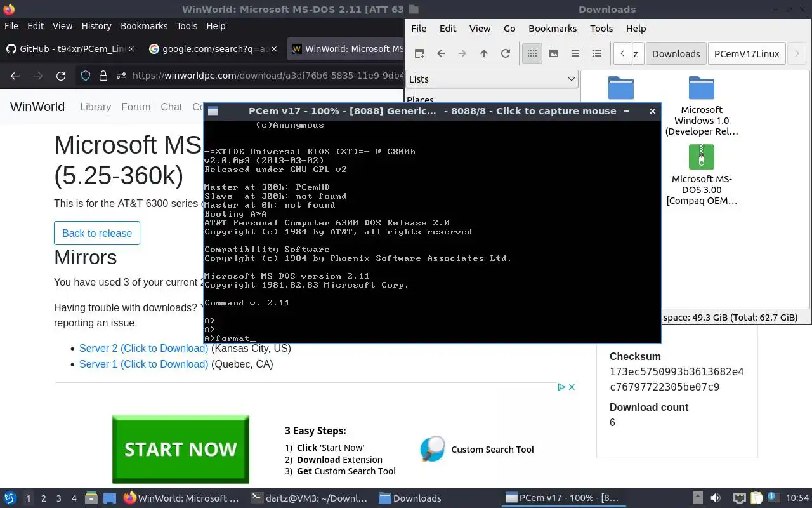
Task: Open Bookmarks menu in file manager
Action: [x=553, y=28]
